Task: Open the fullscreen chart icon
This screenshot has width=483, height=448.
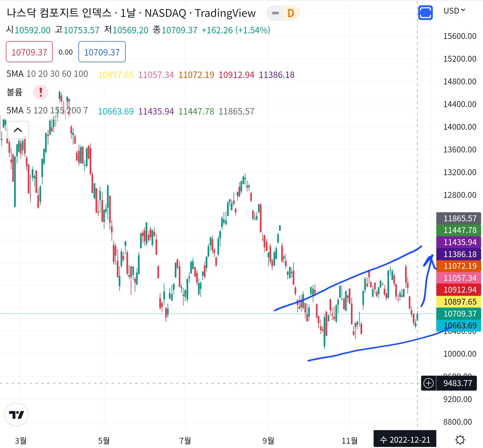Action: click(425, 13)
